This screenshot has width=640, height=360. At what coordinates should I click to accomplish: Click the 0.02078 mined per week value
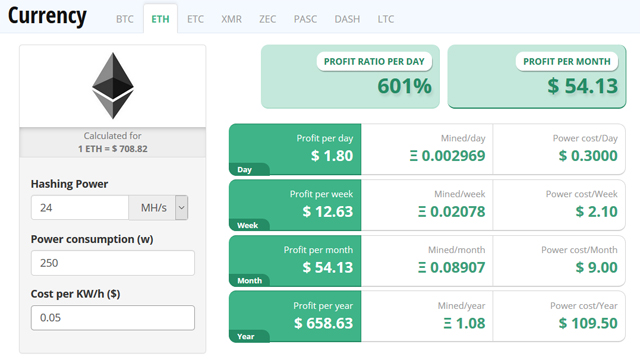click(x=452, y=212)
